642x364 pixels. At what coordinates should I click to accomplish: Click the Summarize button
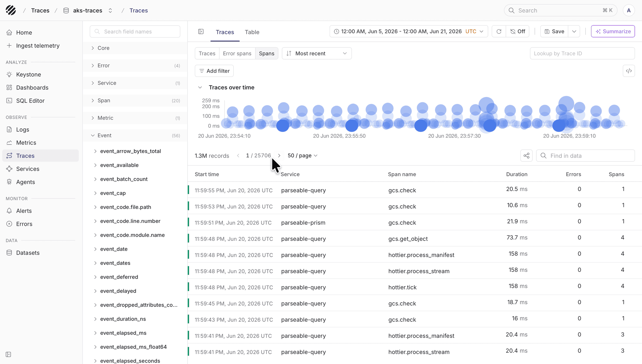click(x=613, y=31)
